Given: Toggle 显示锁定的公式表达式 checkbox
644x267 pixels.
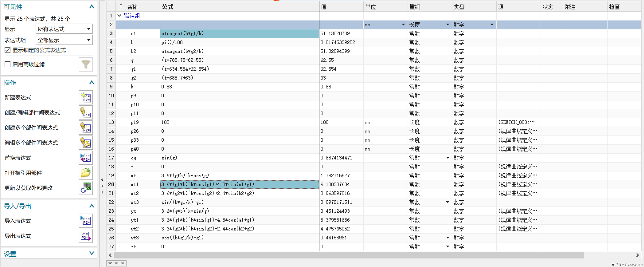Looking at the screenshot, I should click(x=7, y=50).
